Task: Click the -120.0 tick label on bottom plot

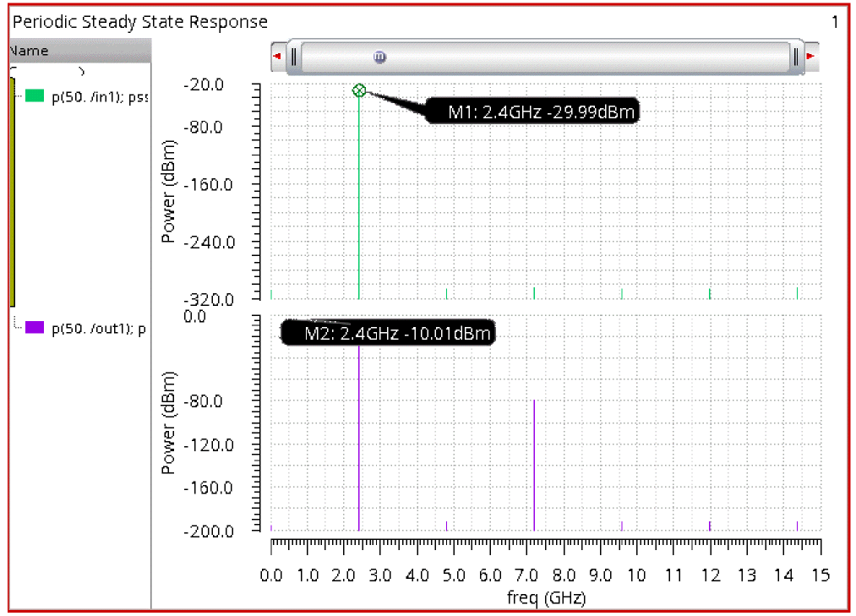Action: (x=209, y=445)
